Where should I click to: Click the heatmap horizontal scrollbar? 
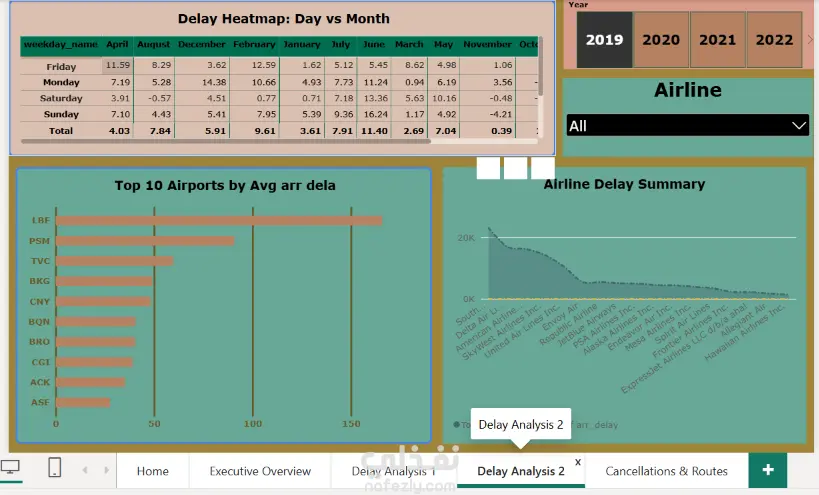pos(226,141)
